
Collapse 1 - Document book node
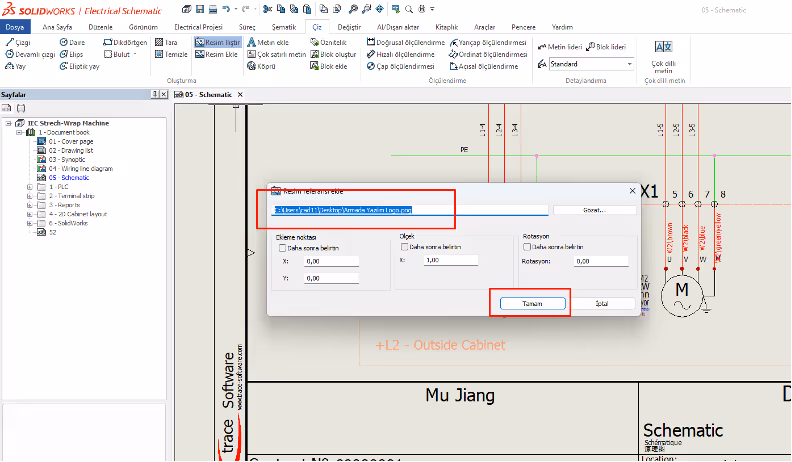coord(19,132)
